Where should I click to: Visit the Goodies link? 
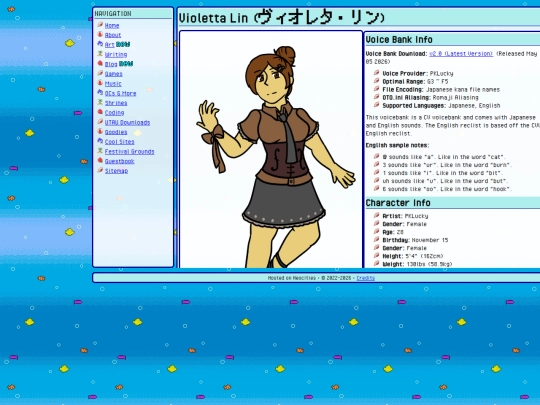116,132
